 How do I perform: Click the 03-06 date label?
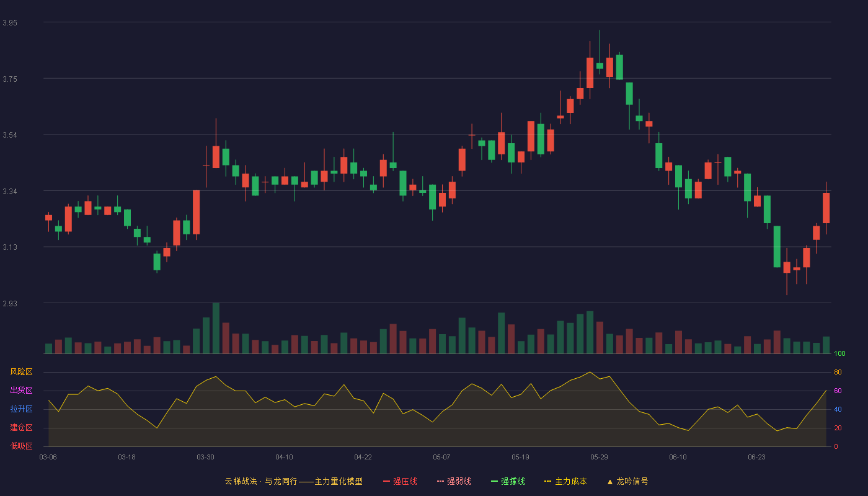tap(48, 457)
